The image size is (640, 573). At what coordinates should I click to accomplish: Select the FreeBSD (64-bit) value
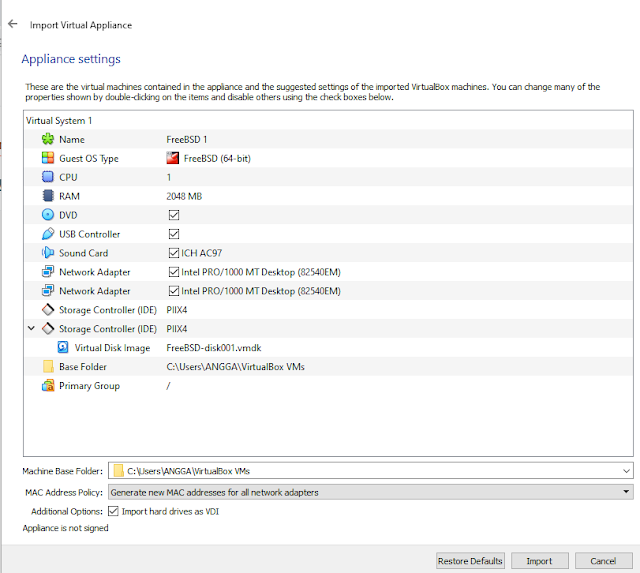(x=217, y=158)
